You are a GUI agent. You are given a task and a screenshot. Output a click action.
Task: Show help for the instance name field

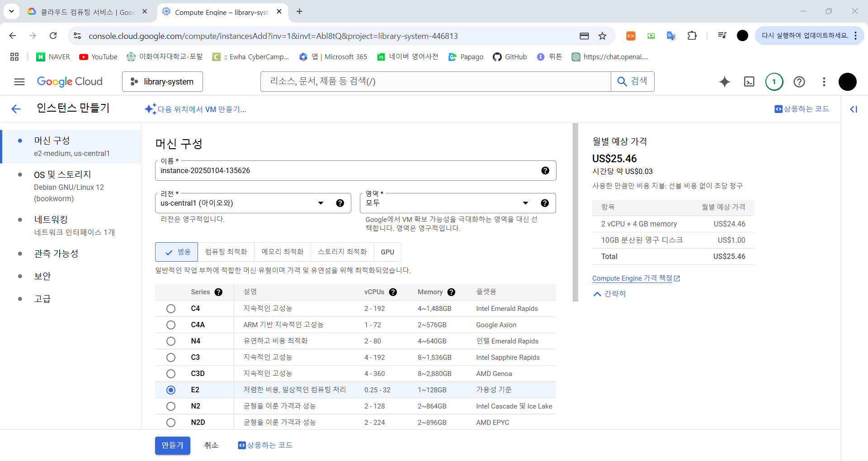pyautogui.click(x=545, y=170)
